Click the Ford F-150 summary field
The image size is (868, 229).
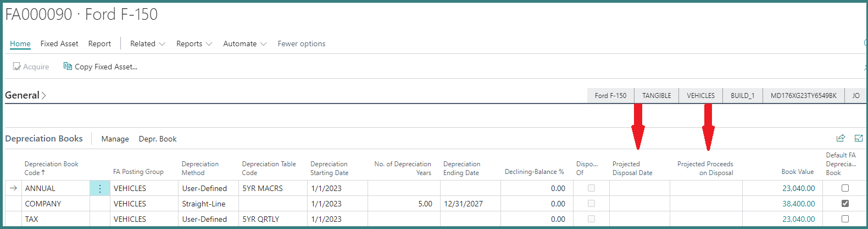click(x=610, y=95)
